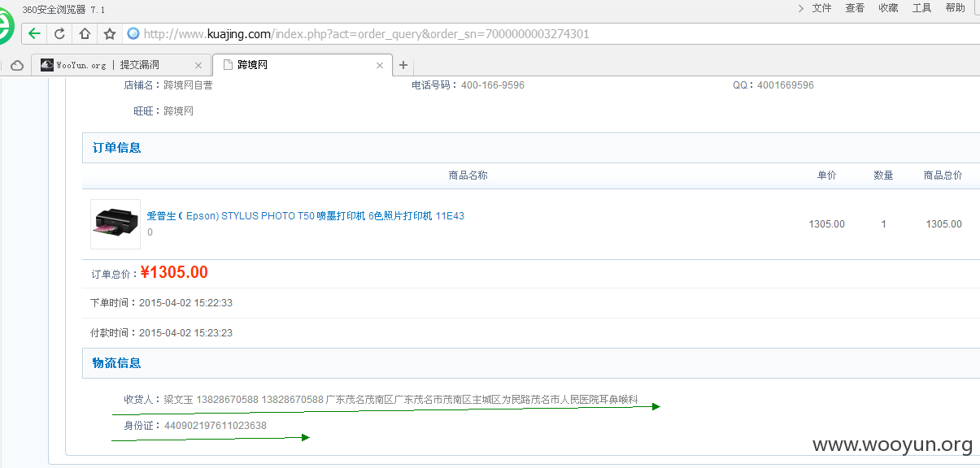Open the 收藏 menu
The image size is (980, 468).
tap(888, 8)
